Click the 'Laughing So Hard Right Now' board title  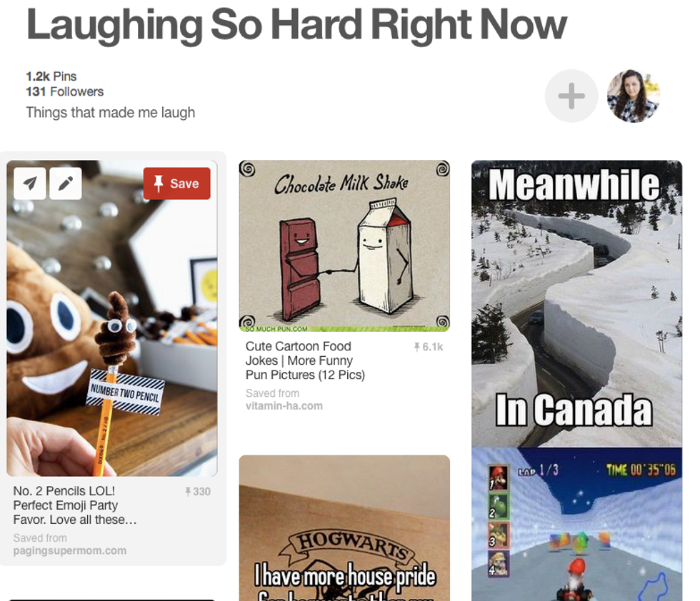coord(296,25)
